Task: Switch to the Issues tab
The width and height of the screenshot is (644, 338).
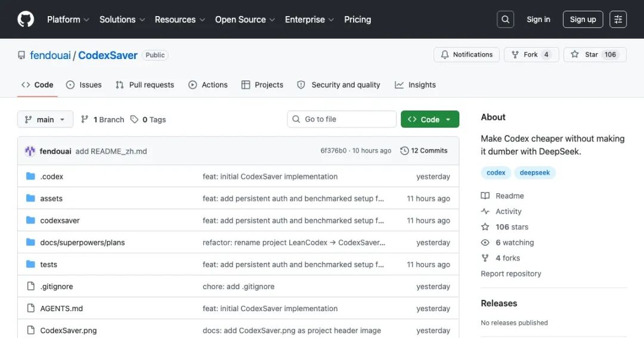Action: 84,85
